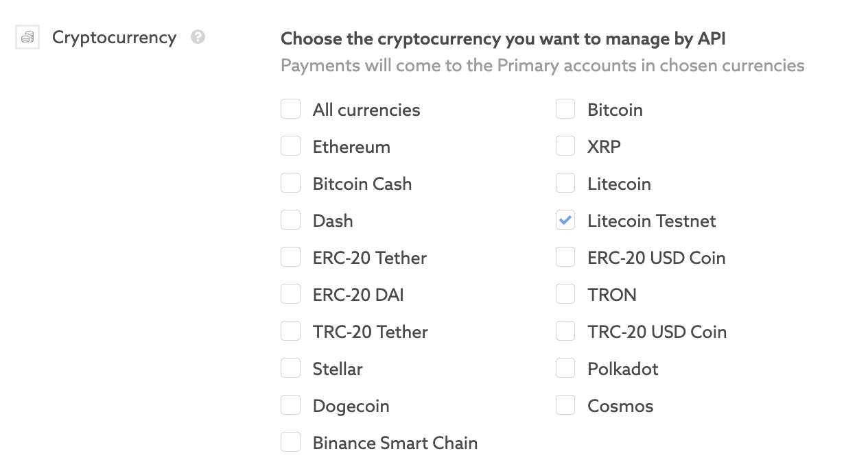The width and height of the screenshot is (868, 473).
Task: Select TRC-20 USD Coin checkbox
Action: click(x=565, y=331)
